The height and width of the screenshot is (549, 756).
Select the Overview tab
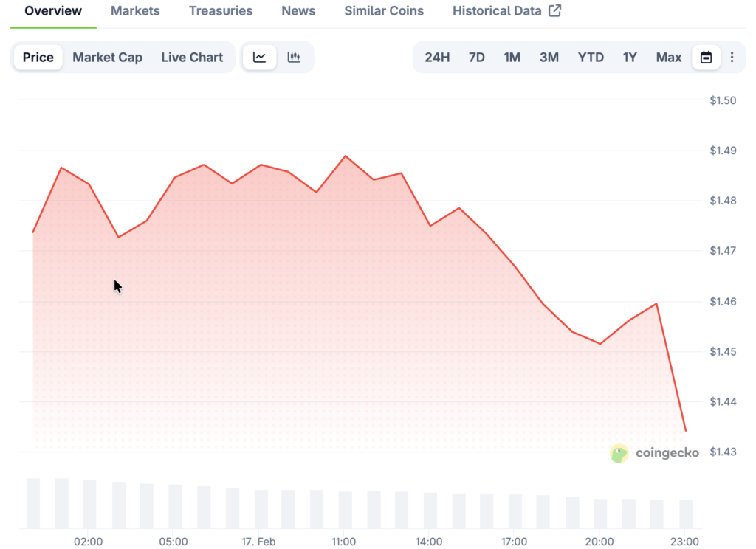pos(53,11)
